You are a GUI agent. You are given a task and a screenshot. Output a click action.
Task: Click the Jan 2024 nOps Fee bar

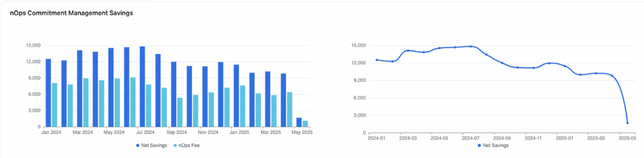pyautogui.click(x=55, y=105)
